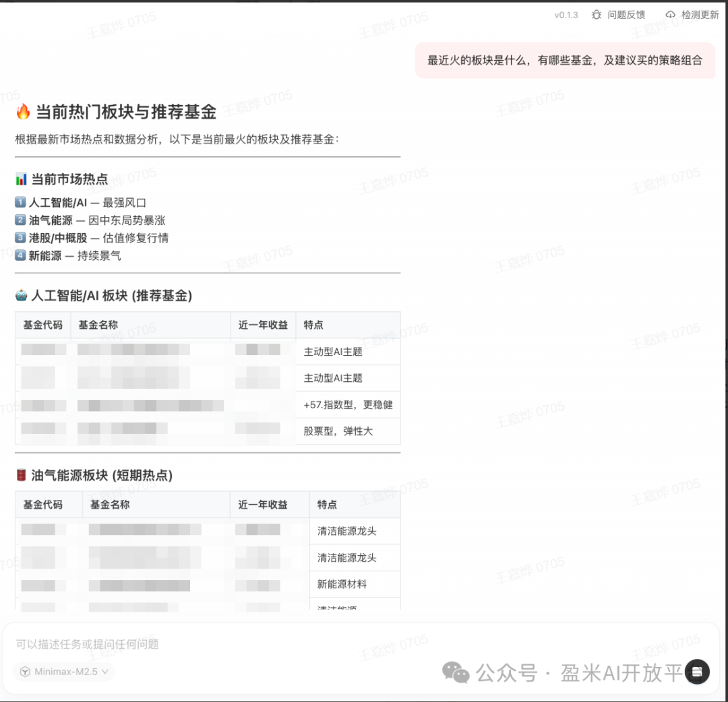Click the robot emoji beside 人工智能/AI 板块

pos(21,295)
